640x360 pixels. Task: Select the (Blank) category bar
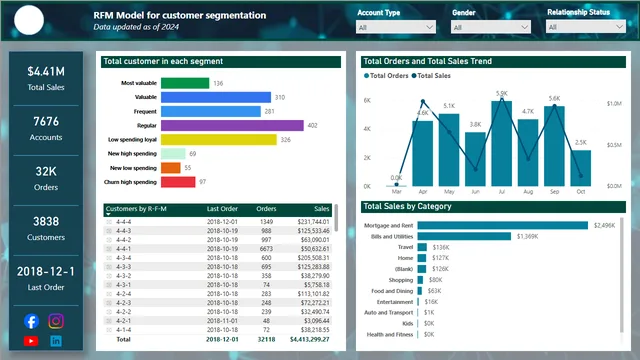[422, 269]
